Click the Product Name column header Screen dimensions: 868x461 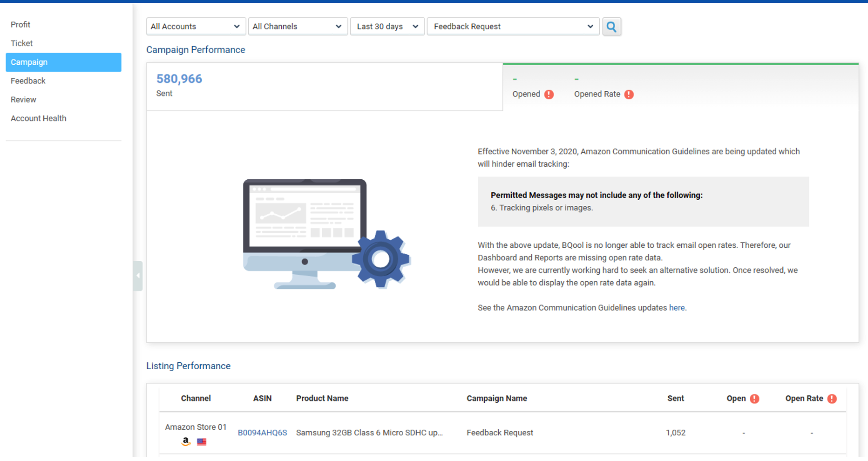(322, 399)
